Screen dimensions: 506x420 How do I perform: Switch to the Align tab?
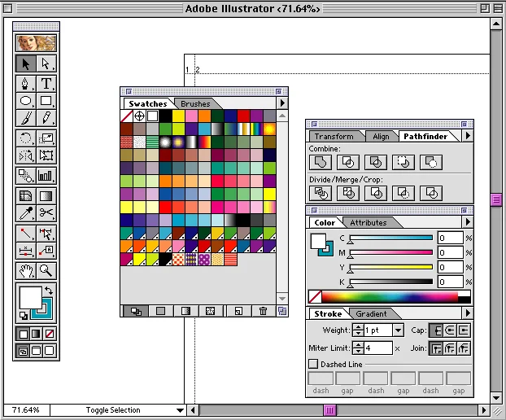(x=381, y=136)
